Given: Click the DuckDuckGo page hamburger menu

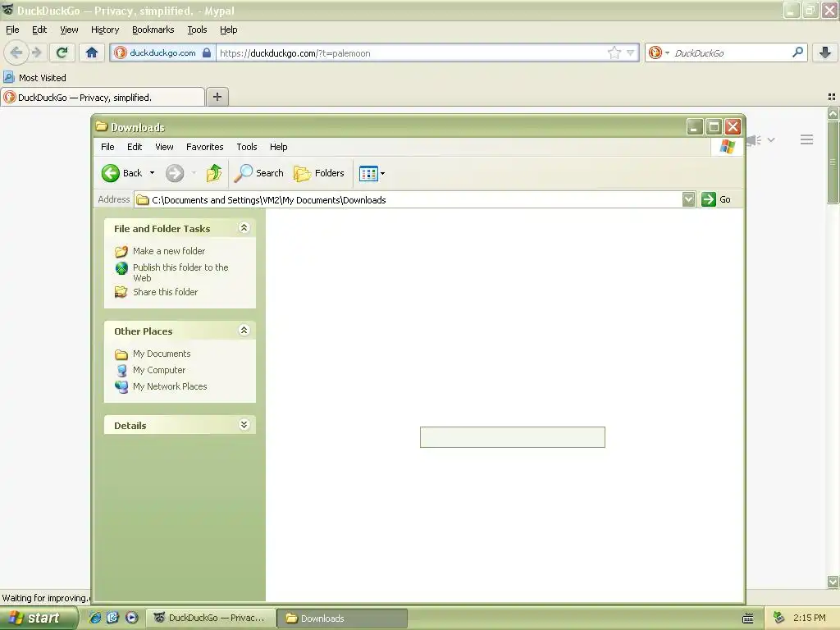Looking at the screenshot, I should [x=807, y=139].
